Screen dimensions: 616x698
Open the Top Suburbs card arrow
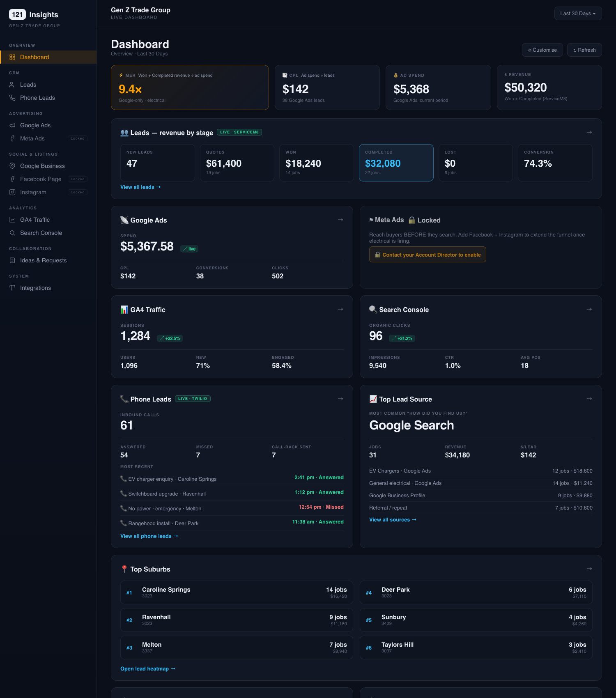point(589,569)
